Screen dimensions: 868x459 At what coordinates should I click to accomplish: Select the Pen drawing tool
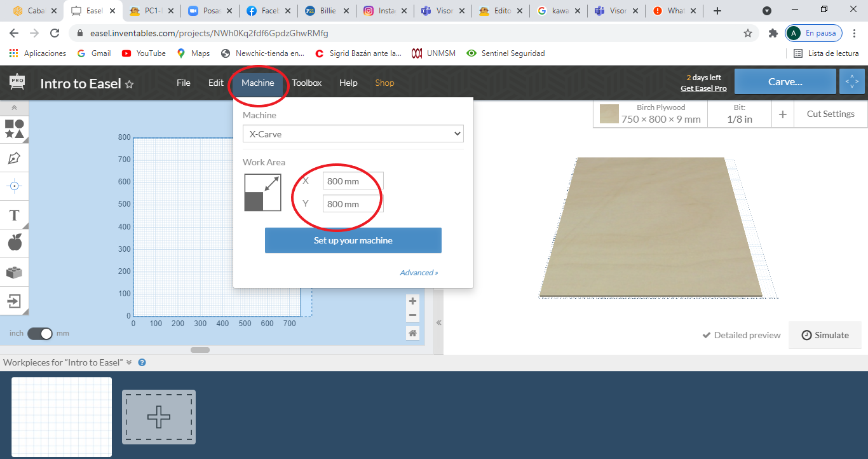pyautogui.click(x=14, y=158)
